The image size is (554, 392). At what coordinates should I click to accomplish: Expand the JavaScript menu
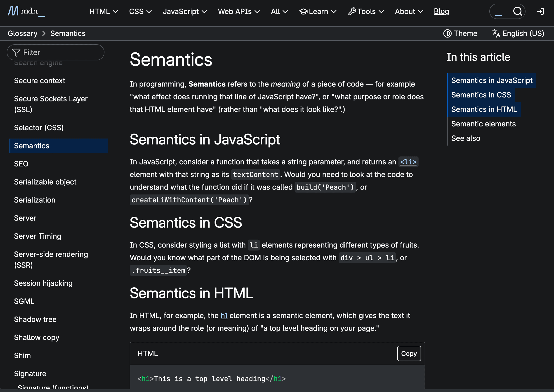(185, 11)
